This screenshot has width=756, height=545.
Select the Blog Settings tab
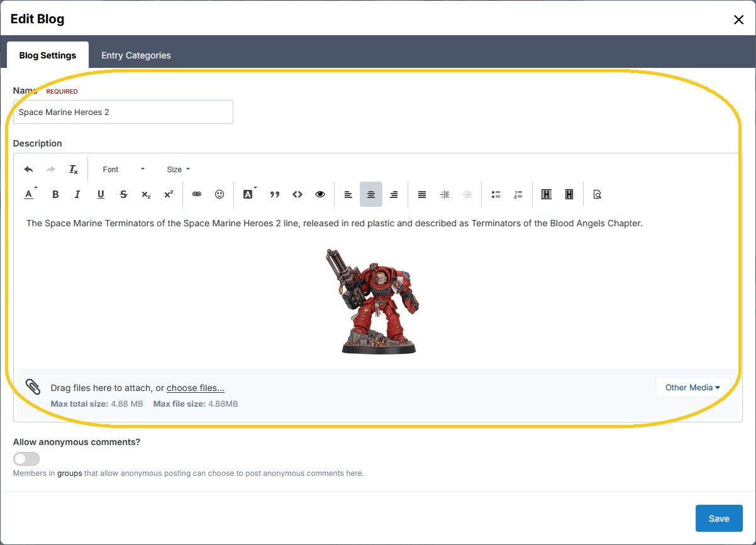click(x=48, y=55)
